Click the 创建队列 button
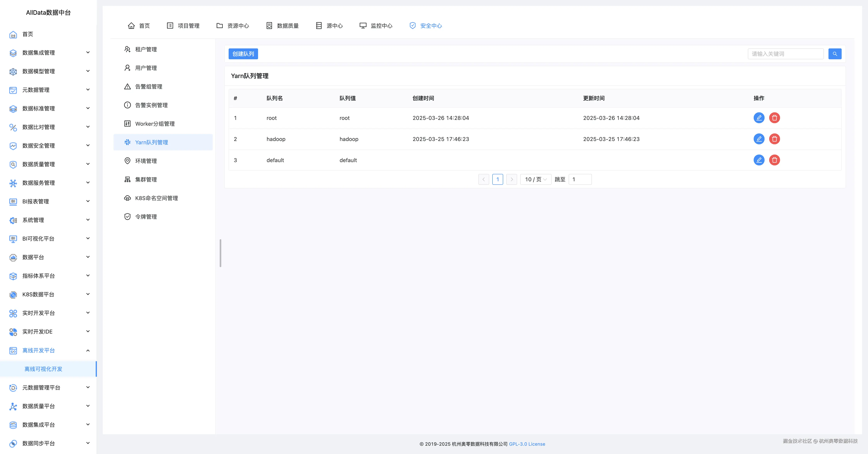The image size is (868, 454). (243, 54)
